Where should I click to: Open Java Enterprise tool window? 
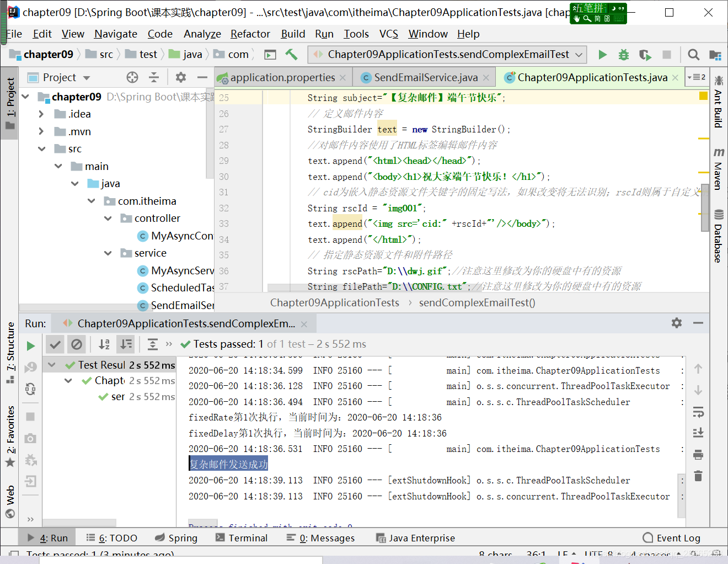[x=415, y=538]
